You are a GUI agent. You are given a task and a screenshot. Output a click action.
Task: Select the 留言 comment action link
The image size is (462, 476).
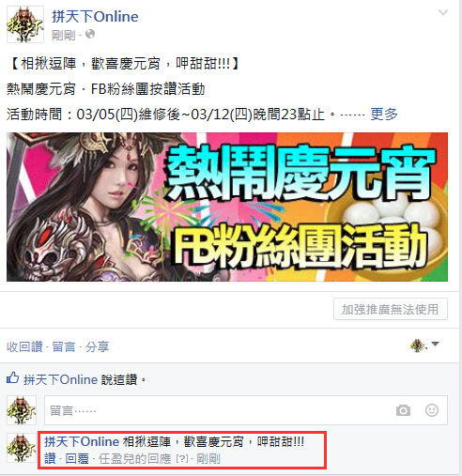point(64,346)
